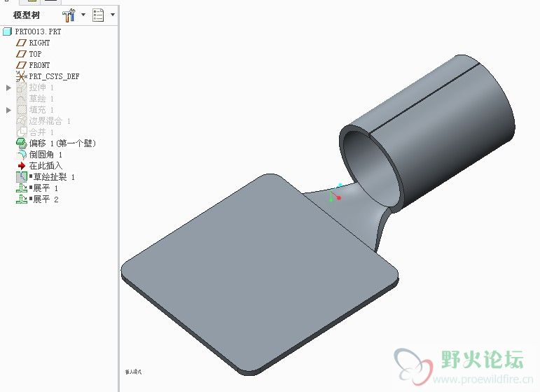Viewport: 540px width, 392px height.
Task: Expand the 拉伸 1 feature node
Action: [8, 87]
